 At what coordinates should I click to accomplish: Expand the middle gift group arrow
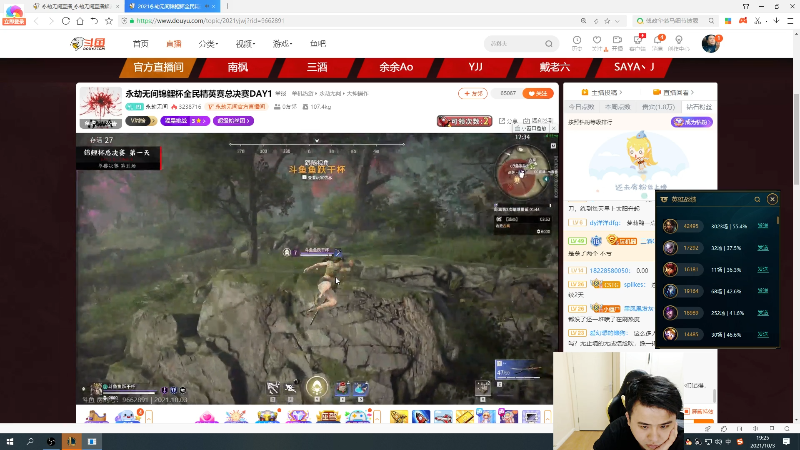coord(377,417)
